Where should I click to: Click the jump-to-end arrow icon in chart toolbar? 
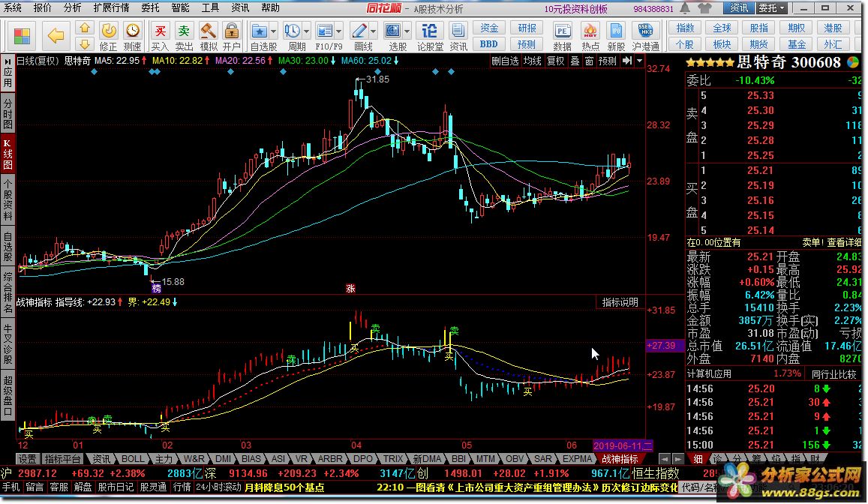627,61
